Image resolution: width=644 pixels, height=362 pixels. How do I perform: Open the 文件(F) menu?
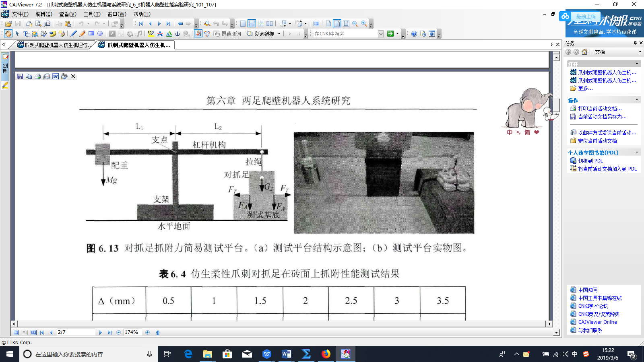click(x=20, y=14)
